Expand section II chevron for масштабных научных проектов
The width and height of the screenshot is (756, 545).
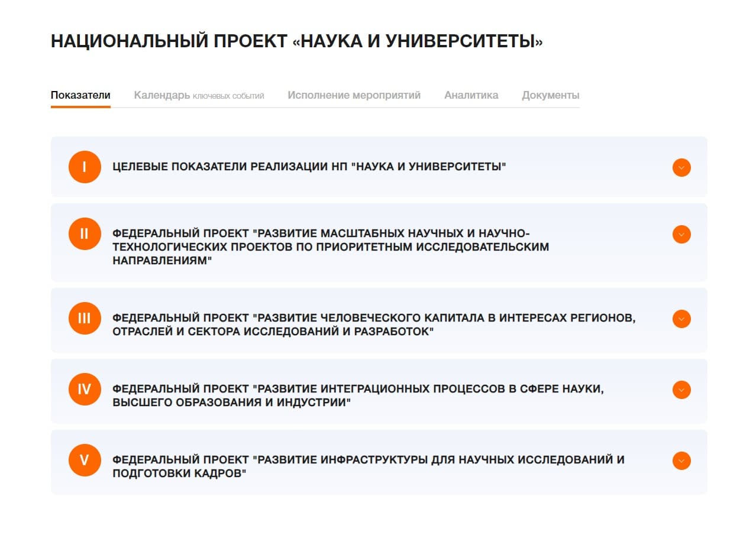pos(681,235)
